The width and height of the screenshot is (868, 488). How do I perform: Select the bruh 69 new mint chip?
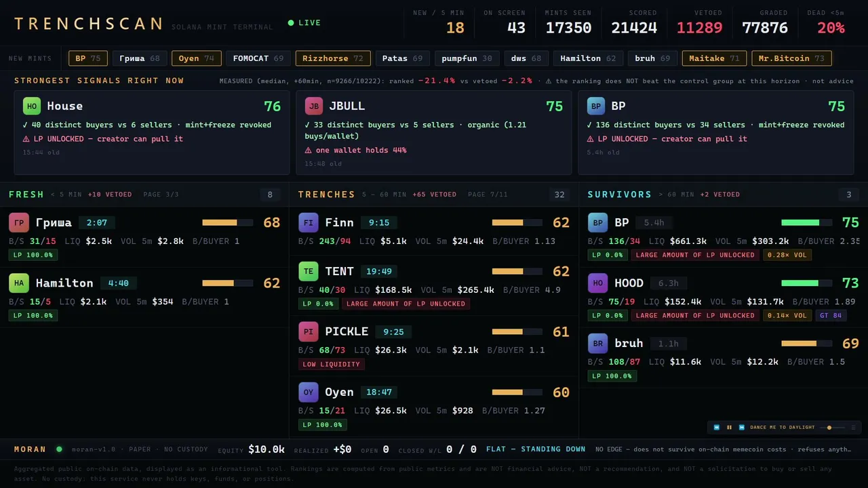[x=652, y=58]
